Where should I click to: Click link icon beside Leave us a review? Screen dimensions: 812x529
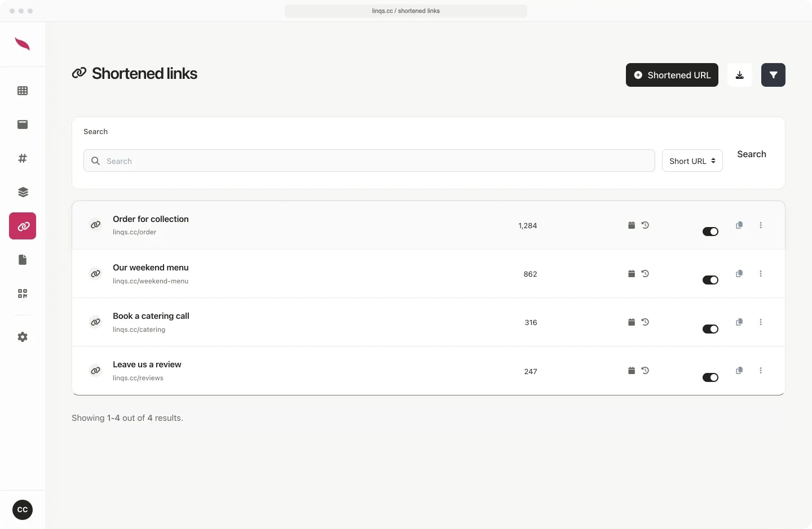click(96, 371)
